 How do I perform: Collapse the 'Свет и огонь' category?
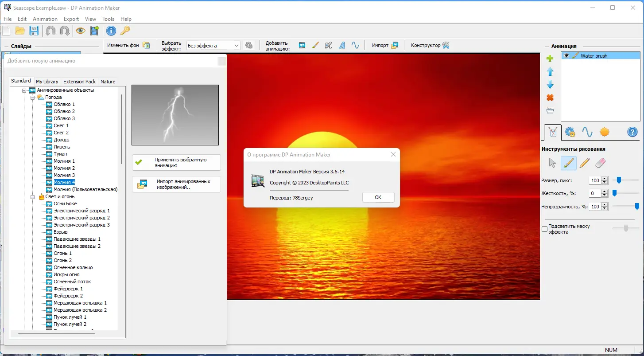[x=32, y=196]
